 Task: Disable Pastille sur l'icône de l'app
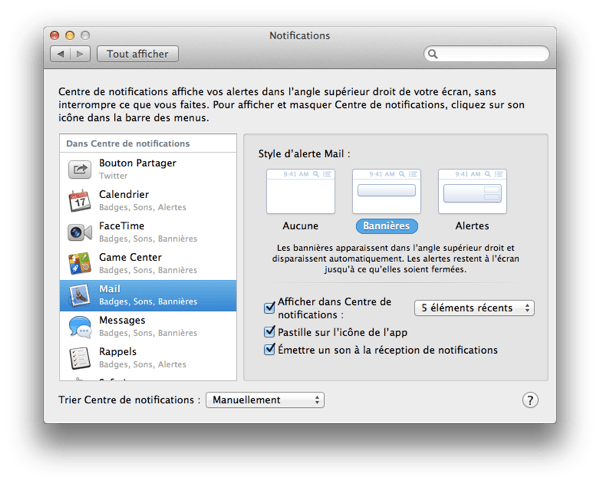coord(269,332)
